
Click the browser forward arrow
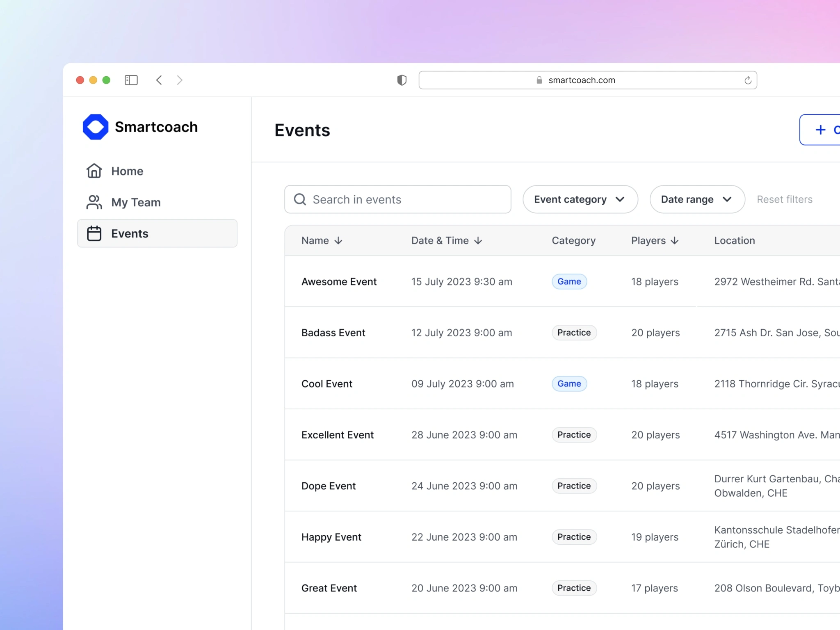pos(180,80)
